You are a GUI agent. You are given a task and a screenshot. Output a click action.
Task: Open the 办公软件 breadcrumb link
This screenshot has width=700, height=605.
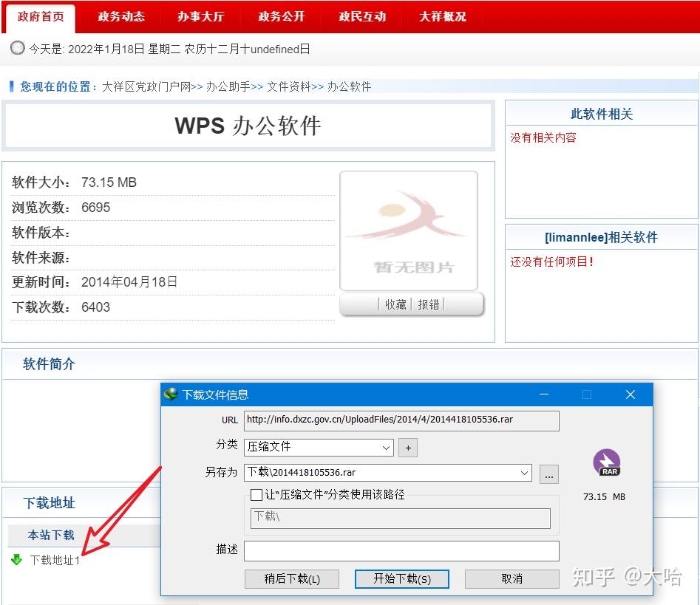[x=349, y=86]
